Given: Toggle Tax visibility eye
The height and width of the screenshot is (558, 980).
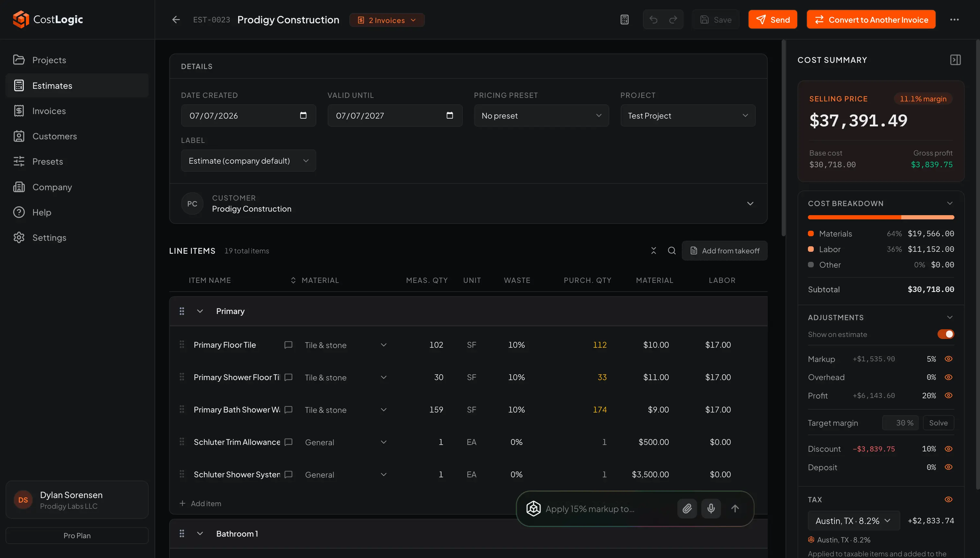Looking at the screenshot, I should coord(948,499).
